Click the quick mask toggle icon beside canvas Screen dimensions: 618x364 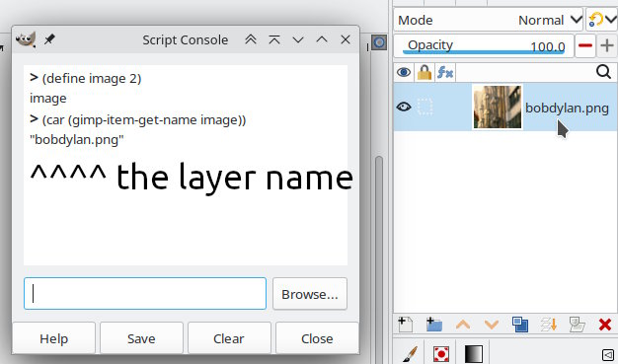[379, 42]
